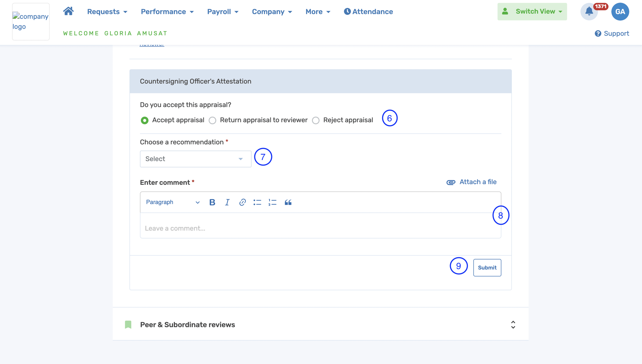Click the Leave a comment text area

coord(320,228)
